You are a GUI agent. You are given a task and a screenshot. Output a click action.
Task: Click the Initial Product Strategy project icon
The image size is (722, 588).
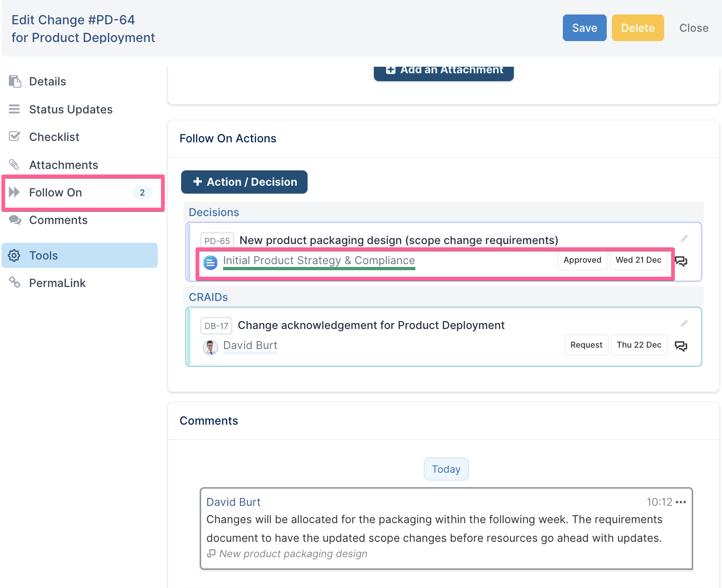(x=210, y=263)
